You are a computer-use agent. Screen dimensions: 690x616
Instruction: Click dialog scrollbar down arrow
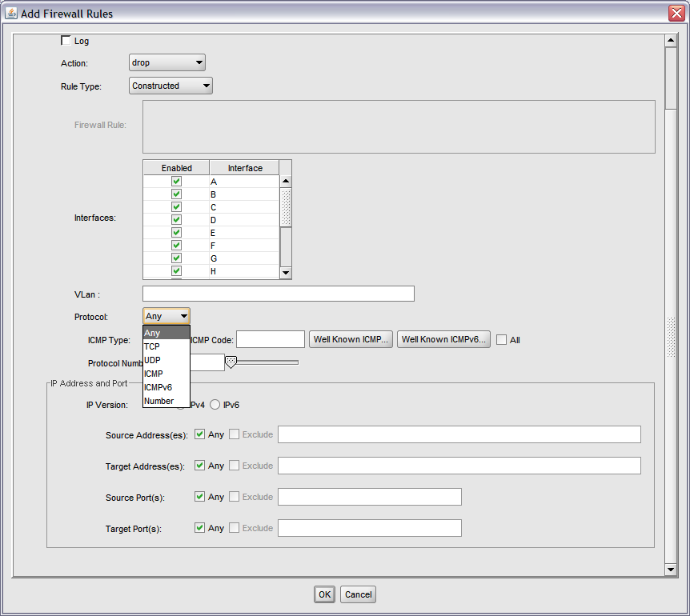click(x=671, y=569)
